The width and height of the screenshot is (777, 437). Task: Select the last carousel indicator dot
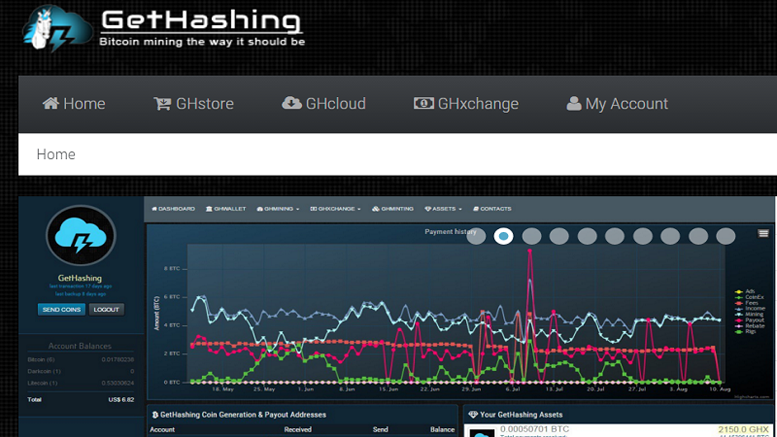pyautogui.click(x=725, y=236)
